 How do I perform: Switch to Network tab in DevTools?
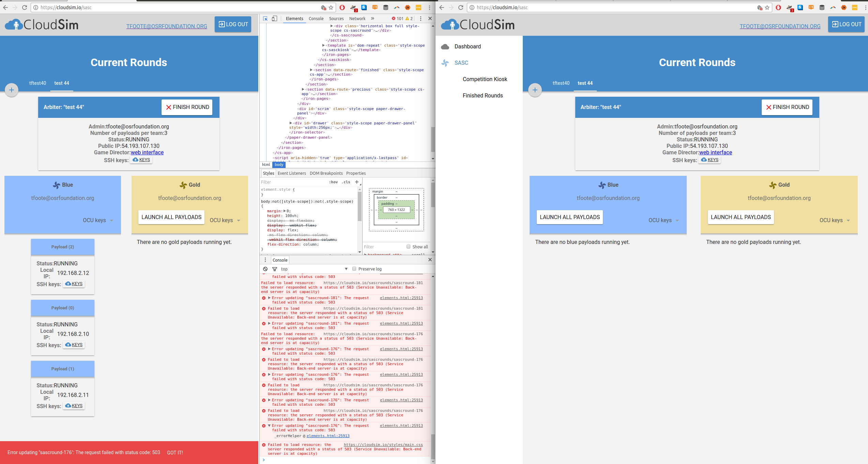357,19
